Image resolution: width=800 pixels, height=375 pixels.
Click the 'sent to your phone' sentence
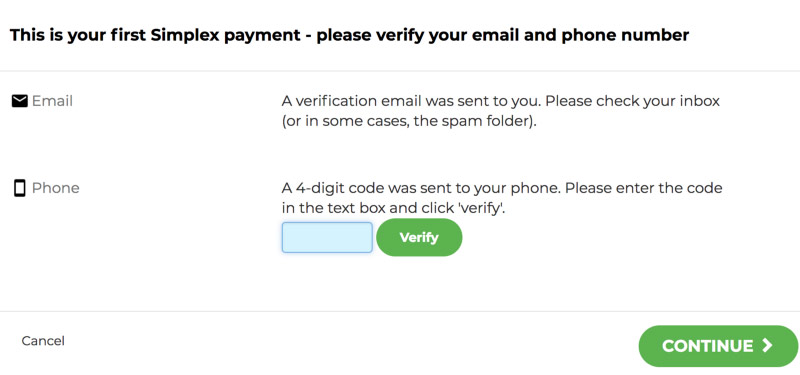coord(421,188)
